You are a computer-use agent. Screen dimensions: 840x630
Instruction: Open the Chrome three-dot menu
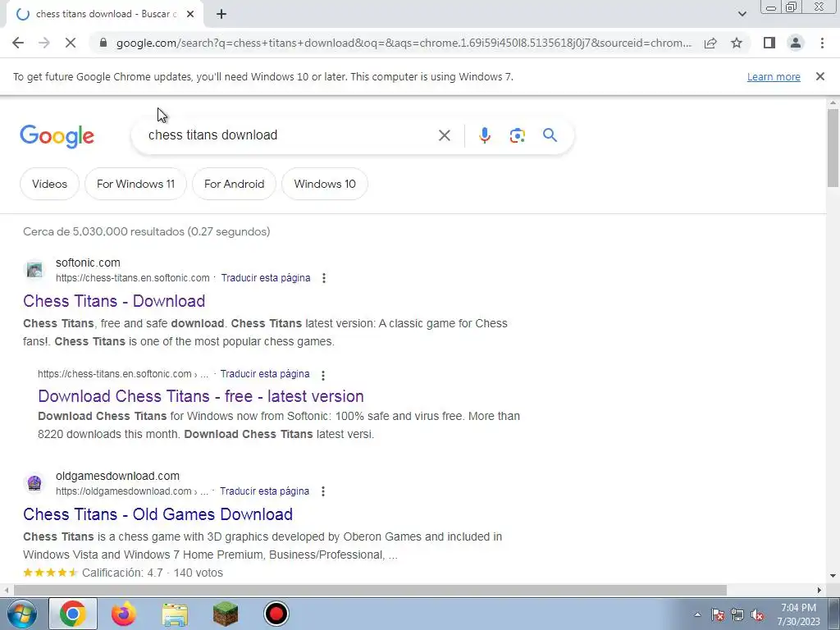click(x=822, y=43)
